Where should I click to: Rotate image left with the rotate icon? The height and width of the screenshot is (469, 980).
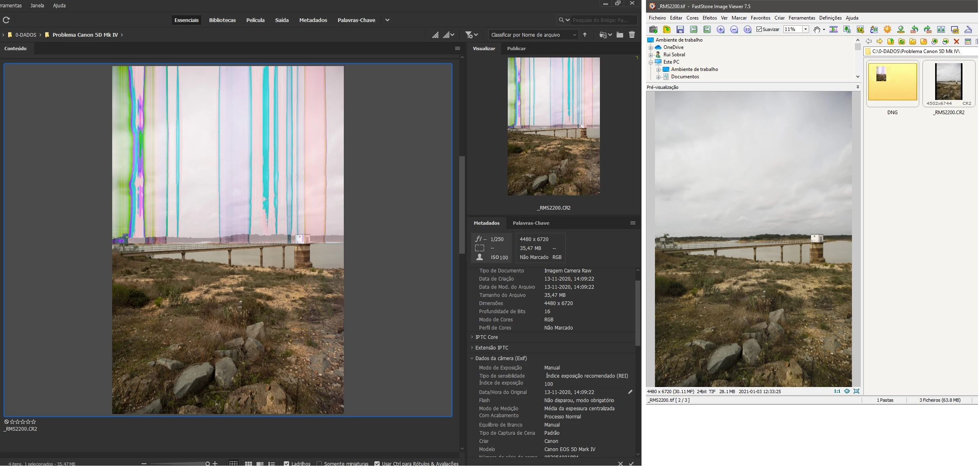(914, 29)
